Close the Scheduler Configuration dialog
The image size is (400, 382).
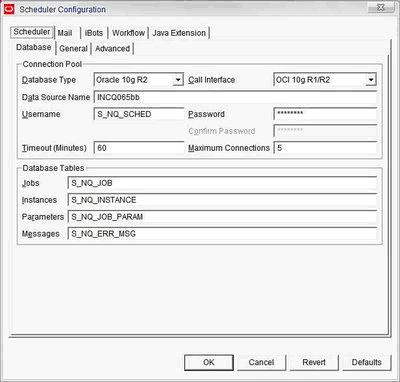[381, 8]
